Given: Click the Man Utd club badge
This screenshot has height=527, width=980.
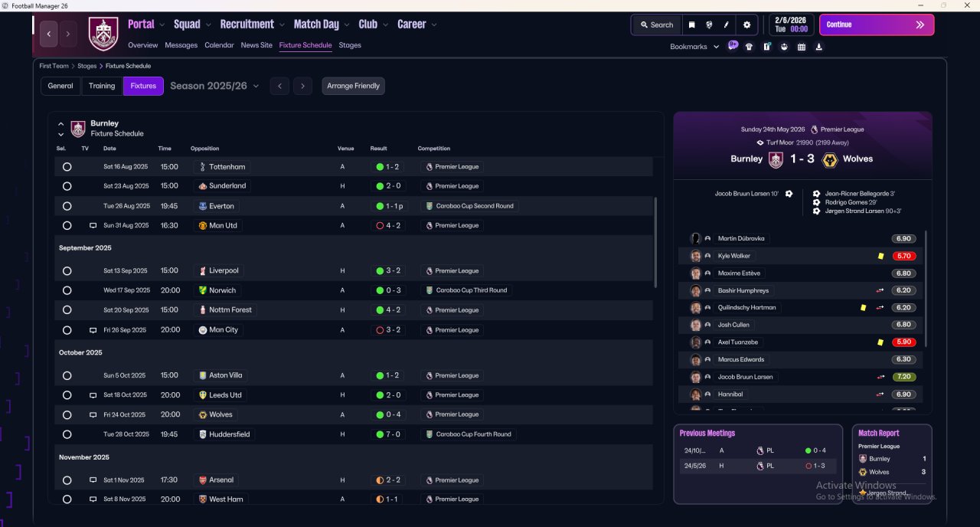Looking at the screenshot, I should [x=202, y=225].
